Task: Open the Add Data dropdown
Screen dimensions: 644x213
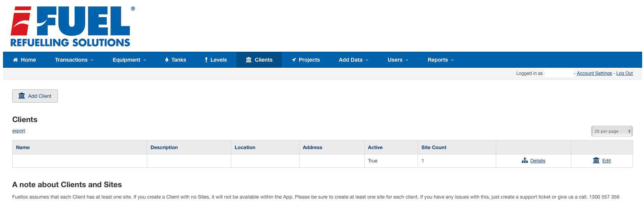Action: (x=354, y=60)
